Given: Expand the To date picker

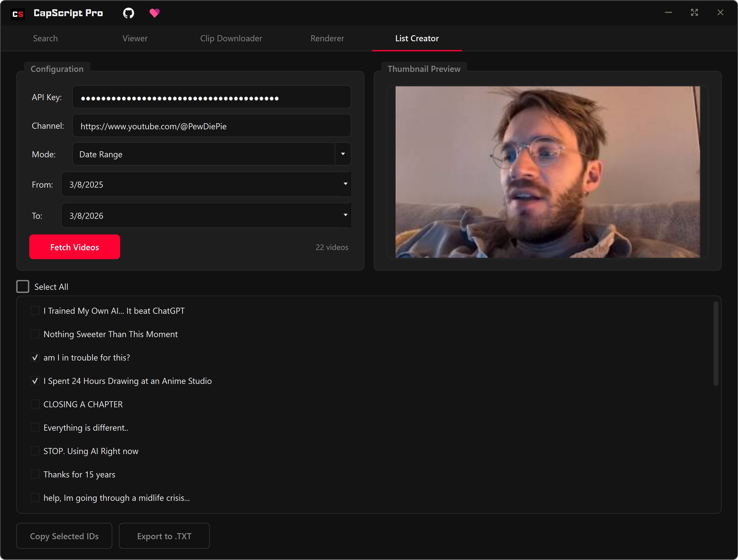Looking at the screenshot, I should point(345,215).
